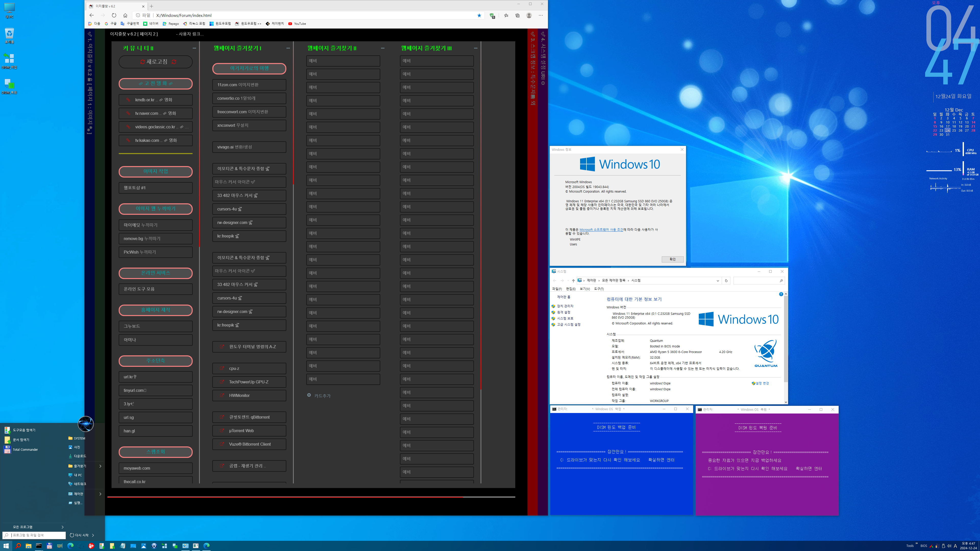The height and width of the screenshot is (551, 980).
Task: Open Total Commander in start menu
Action: click(x=25, y=449)
